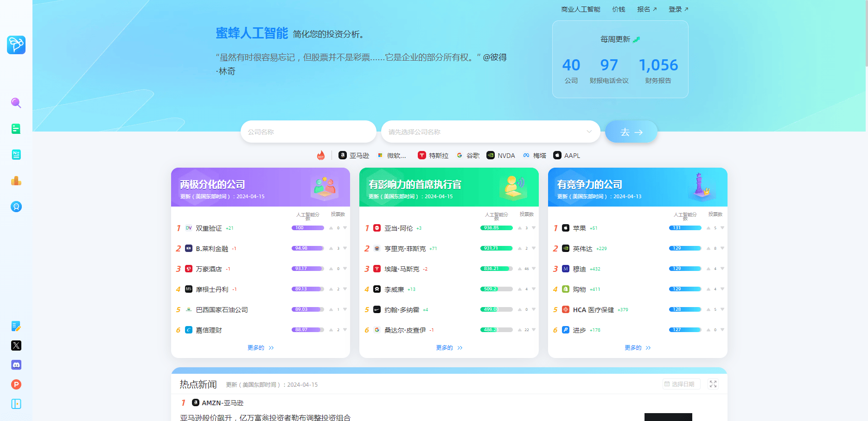This screenshot has width=868, height=421.
Task: Click the purple magnifier search icon in sidebar
Action: [16, 103]
